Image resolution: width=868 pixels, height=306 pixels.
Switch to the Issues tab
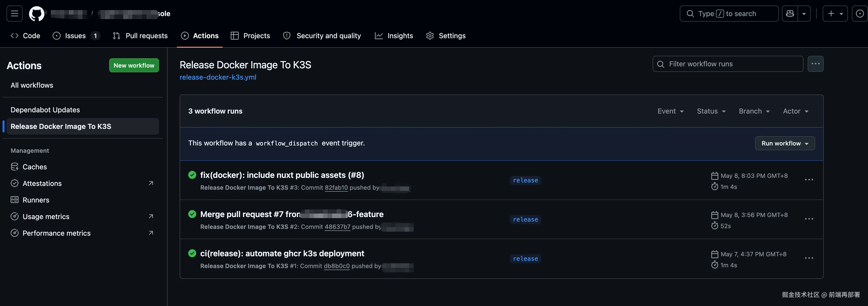coord(76,36)
